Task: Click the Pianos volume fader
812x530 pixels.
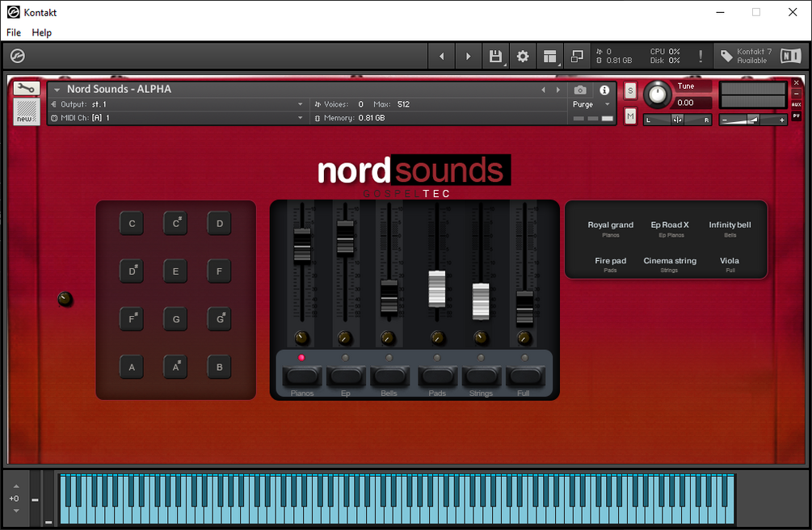Action: point(302,246)
